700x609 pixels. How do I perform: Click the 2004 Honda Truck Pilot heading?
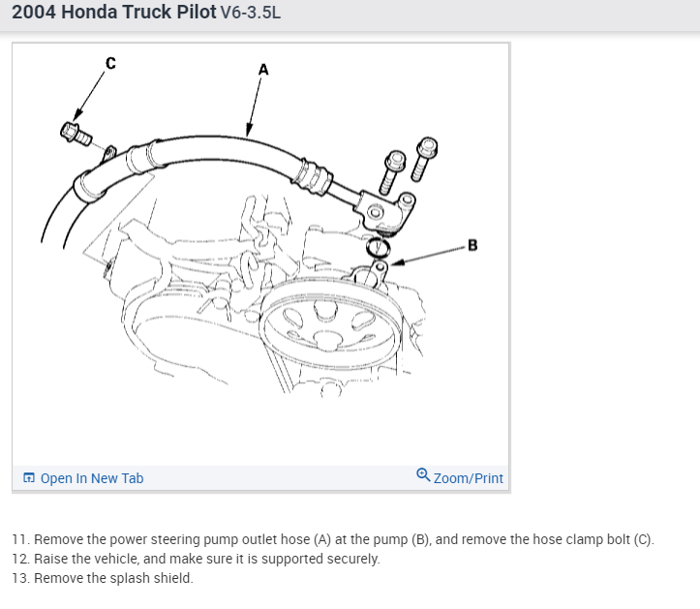114,12
